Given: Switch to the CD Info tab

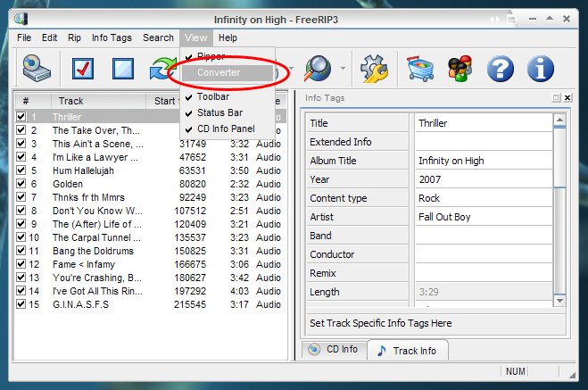Looking at the screenshot, I should 334,349.
